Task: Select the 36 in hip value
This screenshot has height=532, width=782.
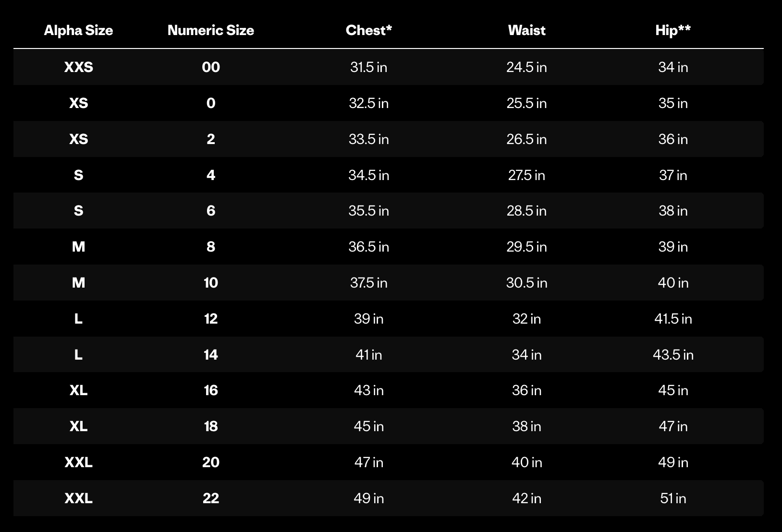Action: coord(673,139)
